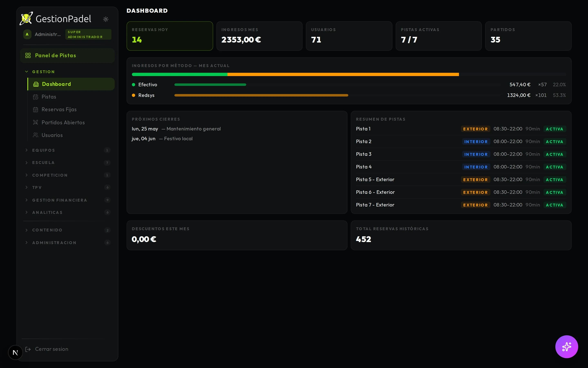Screen dimensions: 588x368
Task: Expand the ADMINISTRACION section
Action: (x=67, y=243)
